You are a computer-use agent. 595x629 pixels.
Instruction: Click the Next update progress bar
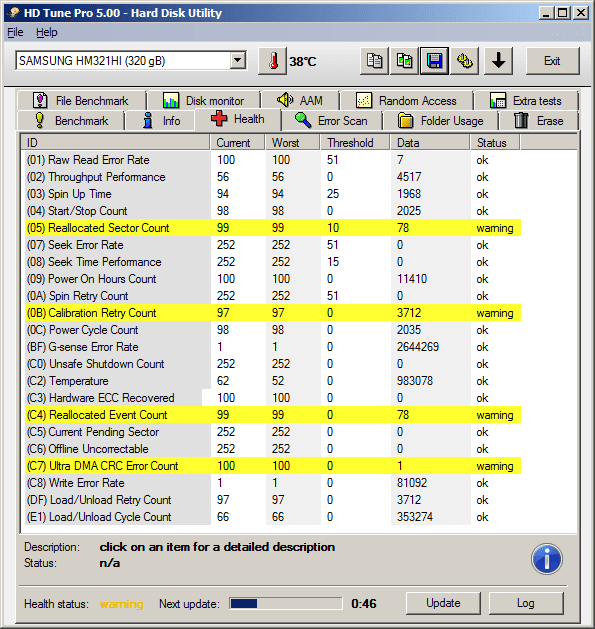(286, 603)
